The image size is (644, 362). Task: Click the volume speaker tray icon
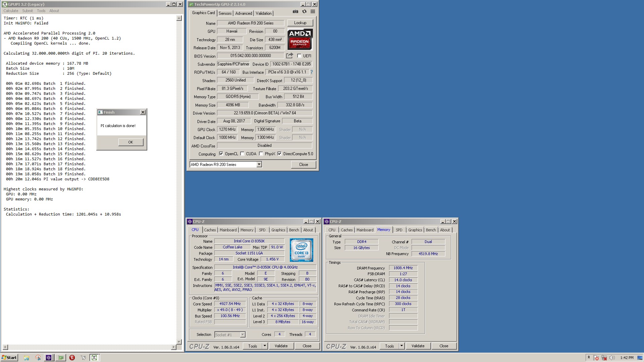coord(612,358)
